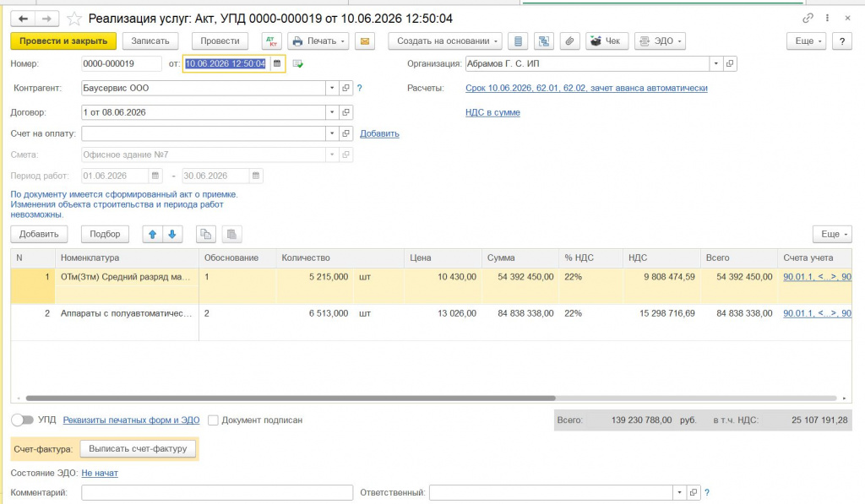Go back with the left arrow button
This screenshot has height=504, width=865.
tap(23, 19)
